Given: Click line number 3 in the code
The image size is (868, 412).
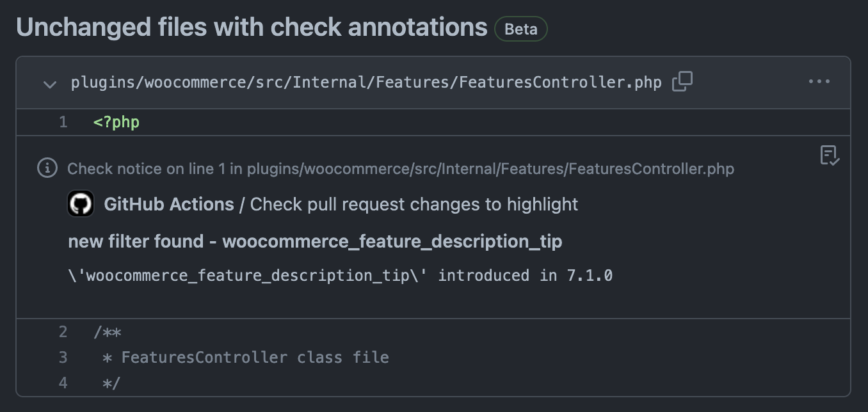Looking at the screenshot, I should (x=62, y=357).
